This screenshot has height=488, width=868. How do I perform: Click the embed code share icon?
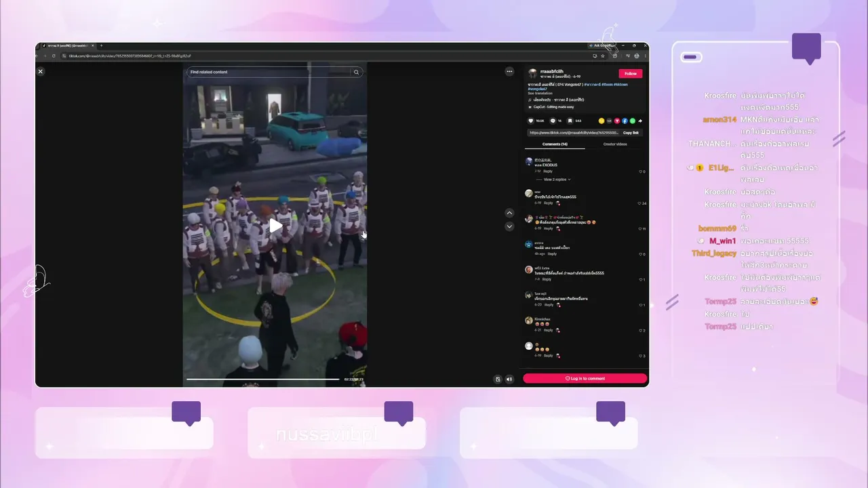click(609, 121)
